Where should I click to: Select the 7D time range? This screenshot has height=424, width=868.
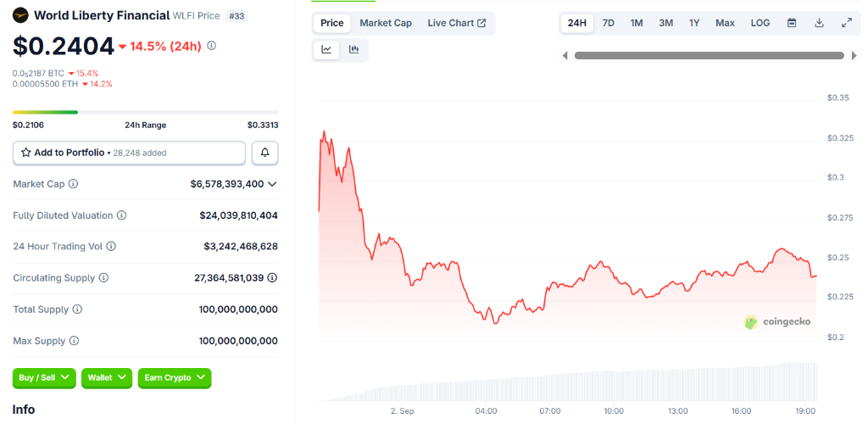click(608, 23)
